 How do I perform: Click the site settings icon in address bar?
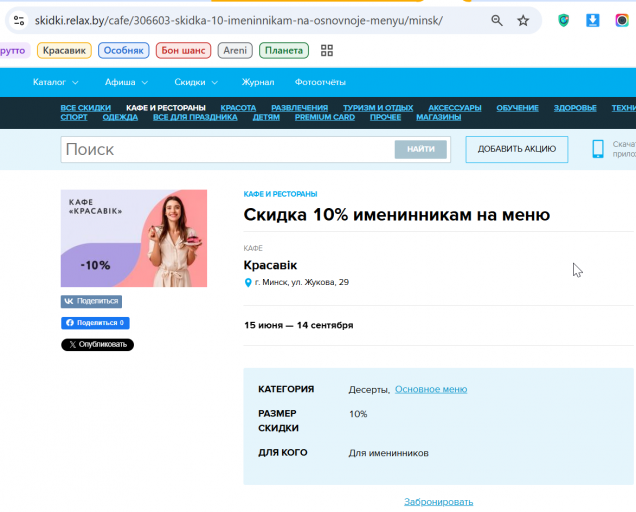click(x=19, y=20)
